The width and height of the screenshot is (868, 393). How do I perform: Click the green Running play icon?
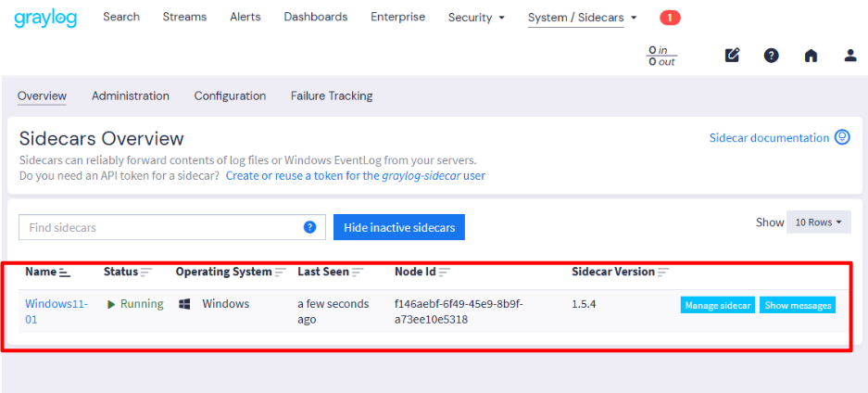(x=111, y=304)
